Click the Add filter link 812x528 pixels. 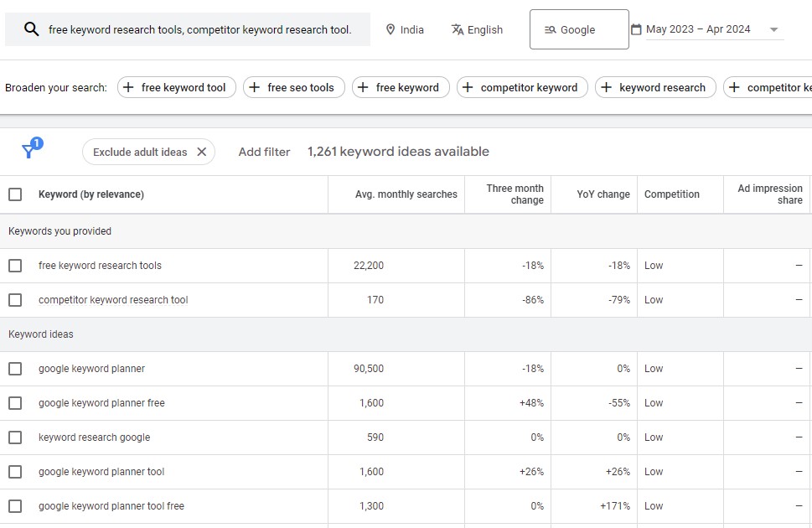click(x=264, y=152)
